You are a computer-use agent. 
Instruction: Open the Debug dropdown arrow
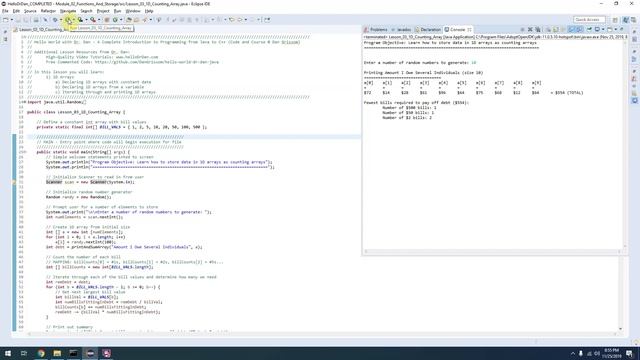click(x=61, y=20)
